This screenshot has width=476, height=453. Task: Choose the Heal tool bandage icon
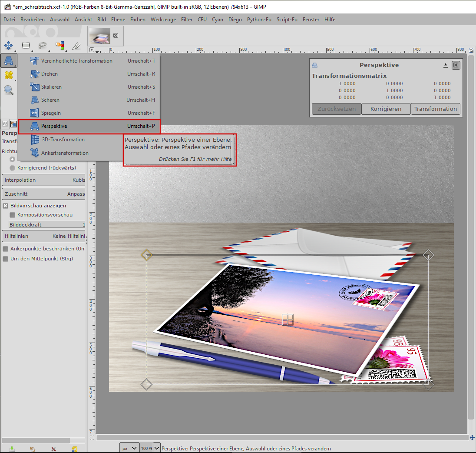pos(8,75)
